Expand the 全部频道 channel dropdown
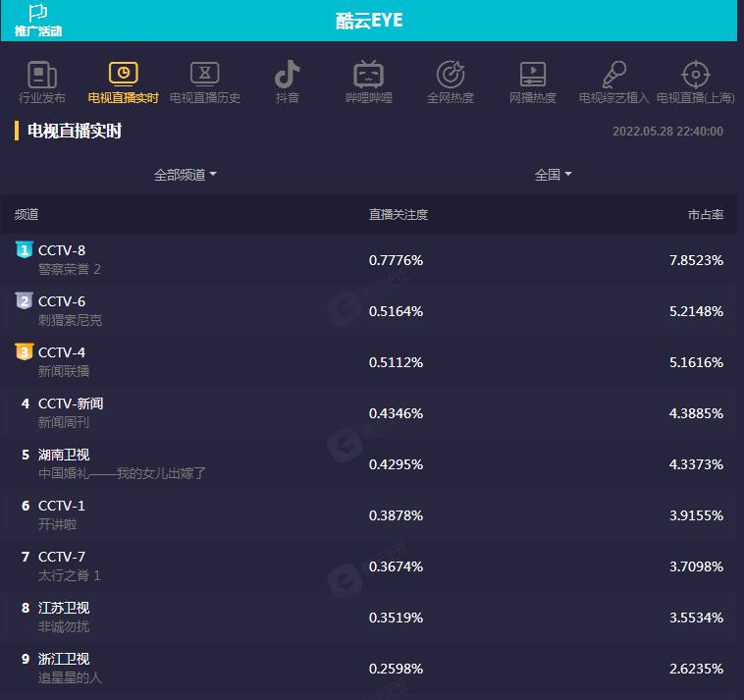744x700 pixels. pos(186,175)
